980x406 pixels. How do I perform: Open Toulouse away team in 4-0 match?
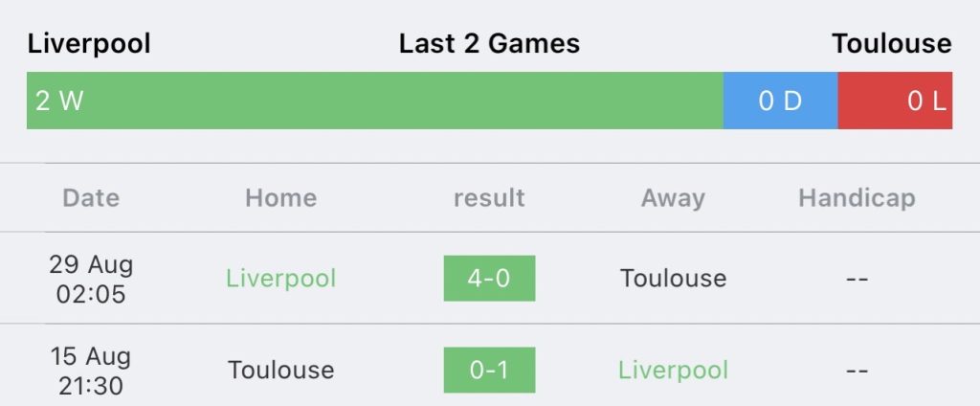click(x=673, y=279)
